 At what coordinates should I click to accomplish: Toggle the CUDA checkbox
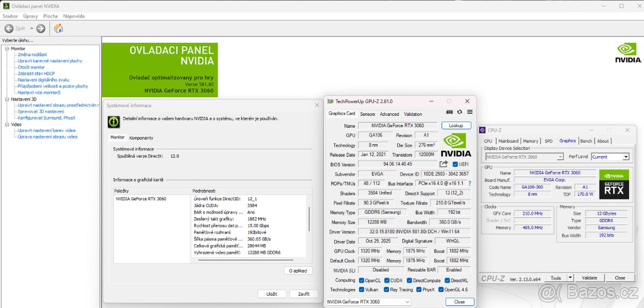[x=386, y=280]
